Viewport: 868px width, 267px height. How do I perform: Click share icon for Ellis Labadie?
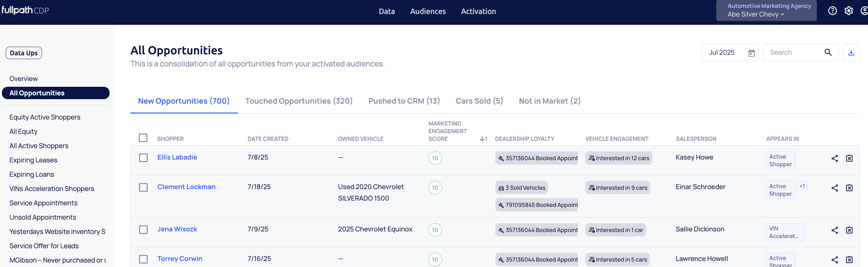pos(834,158)
